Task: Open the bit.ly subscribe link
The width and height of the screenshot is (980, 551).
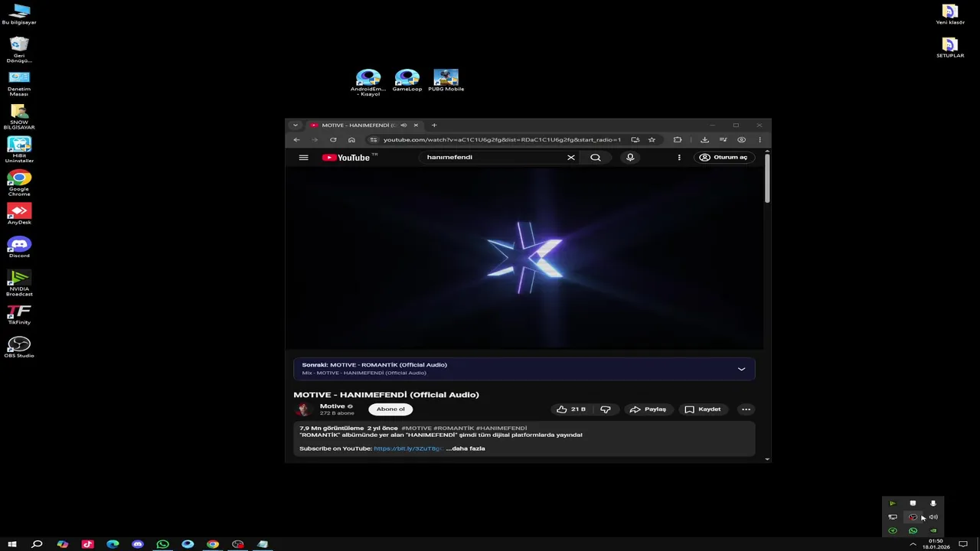Action: (x=408, y=448)
